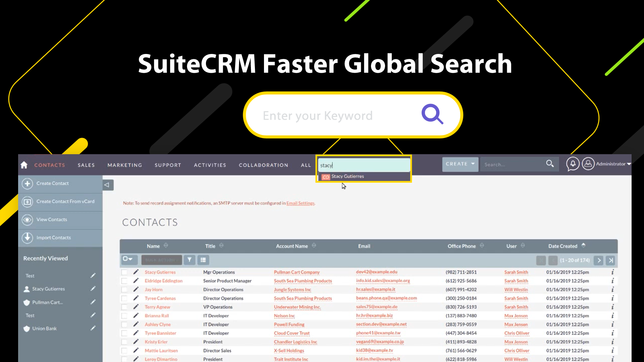The width and height of the screenshot is (644, 362).
Task: Edit Pullman Cart in Recently Viewed
Action: [x=93, y=302]
